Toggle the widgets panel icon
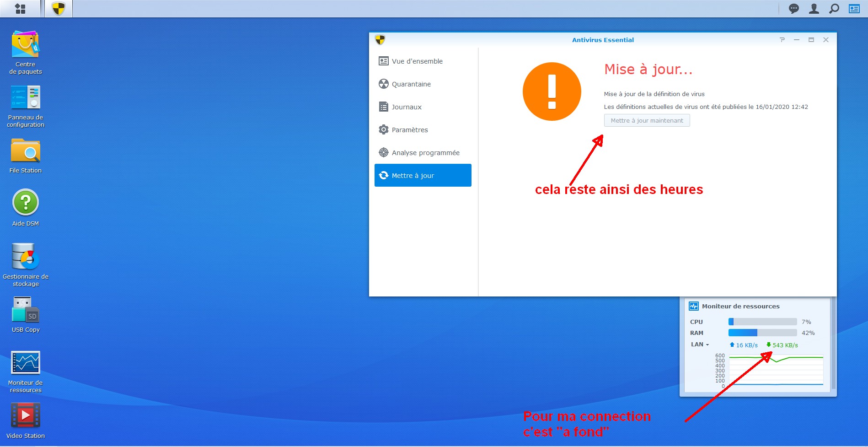The width and height of the screenshot is (868, 447). pos(854,9)
